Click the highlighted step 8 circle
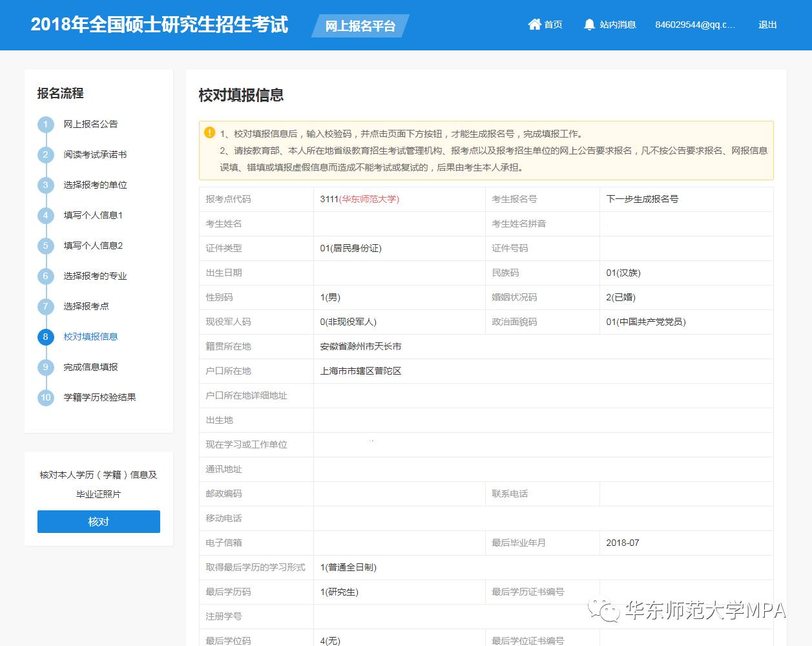The height and width of the screenshot is (646, 812). tap(45, 337)
